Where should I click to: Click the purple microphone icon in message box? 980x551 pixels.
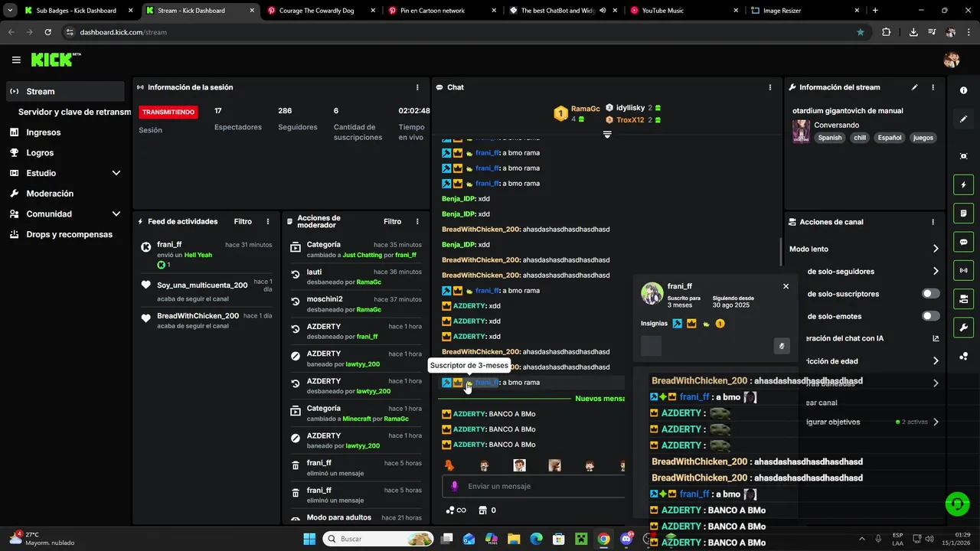tap(454, 486)
